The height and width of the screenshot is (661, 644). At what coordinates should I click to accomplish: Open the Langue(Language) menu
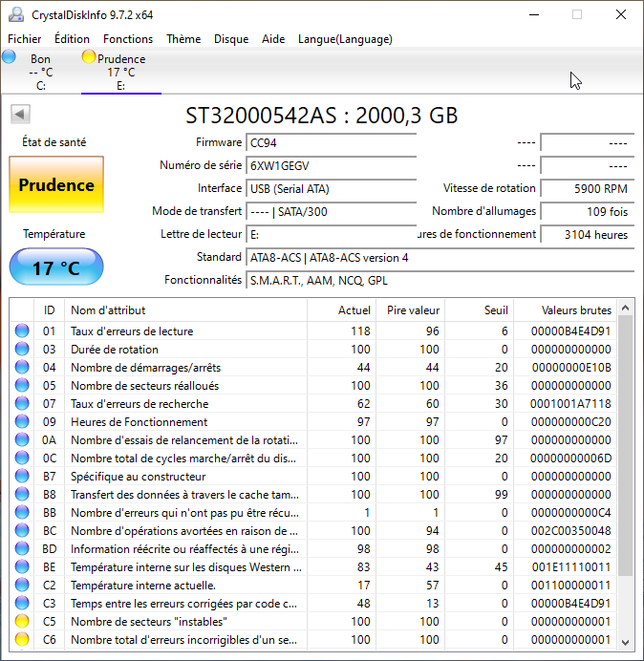coord(345,39)
